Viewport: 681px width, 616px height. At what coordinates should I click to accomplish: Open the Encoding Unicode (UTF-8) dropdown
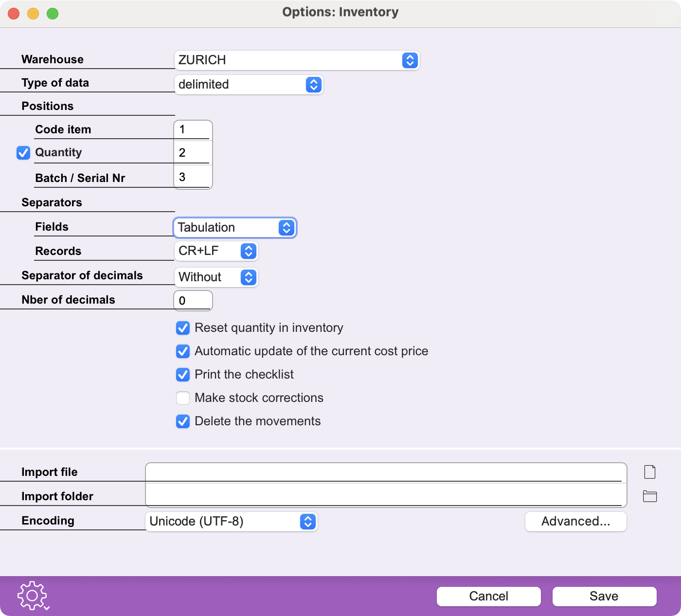232,522
